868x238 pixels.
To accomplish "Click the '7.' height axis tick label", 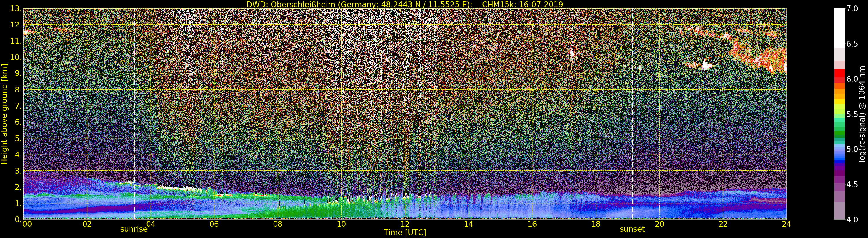I will [18, 106].
